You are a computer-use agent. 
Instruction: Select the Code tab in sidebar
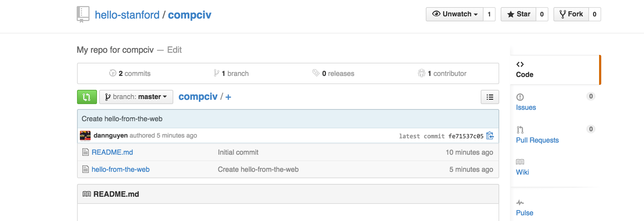555,70
